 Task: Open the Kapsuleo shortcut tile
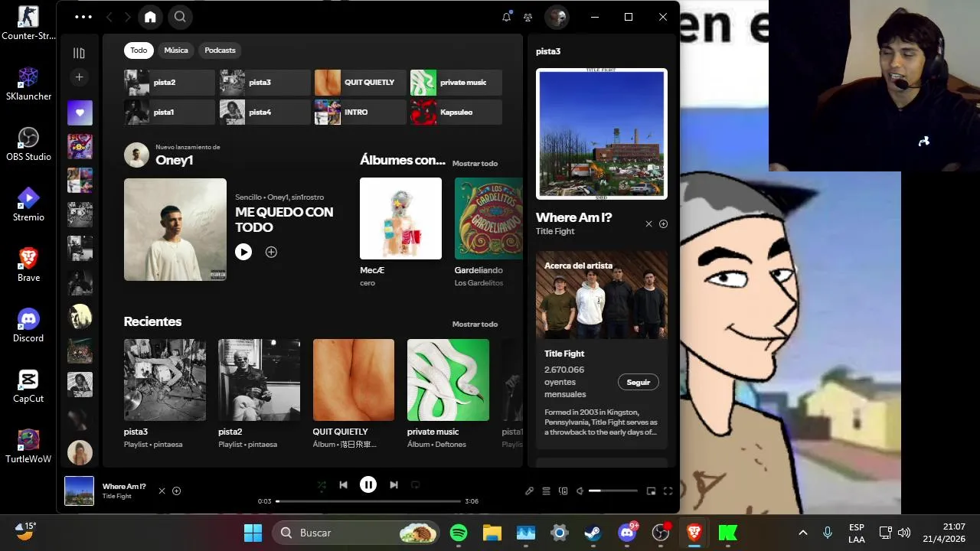[456, 112]
